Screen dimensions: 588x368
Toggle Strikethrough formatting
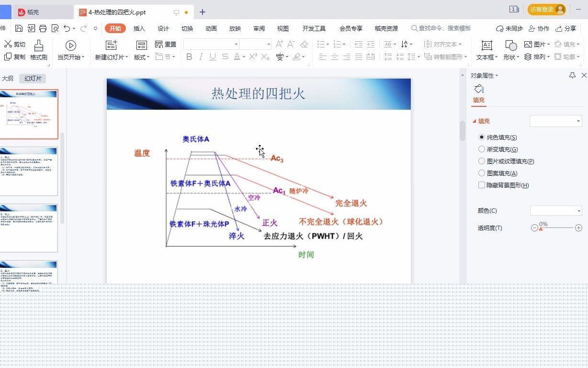point(225,57)
